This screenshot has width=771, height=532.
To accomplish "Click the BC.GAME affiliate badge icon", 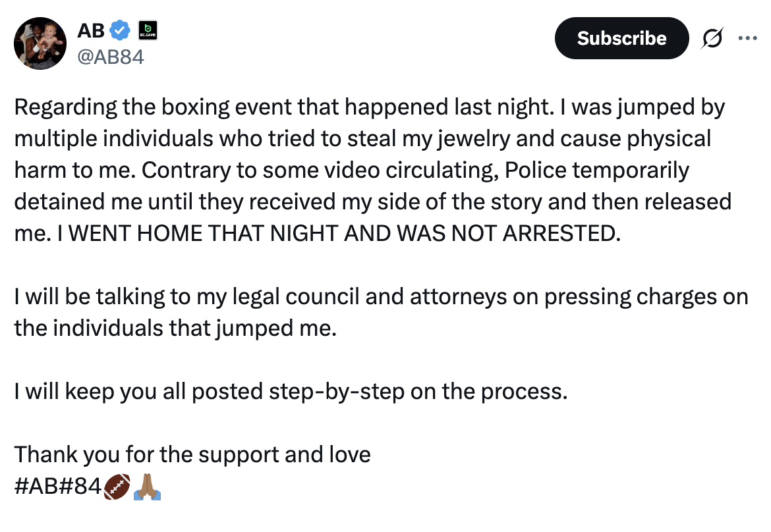I will coord(148,30).
